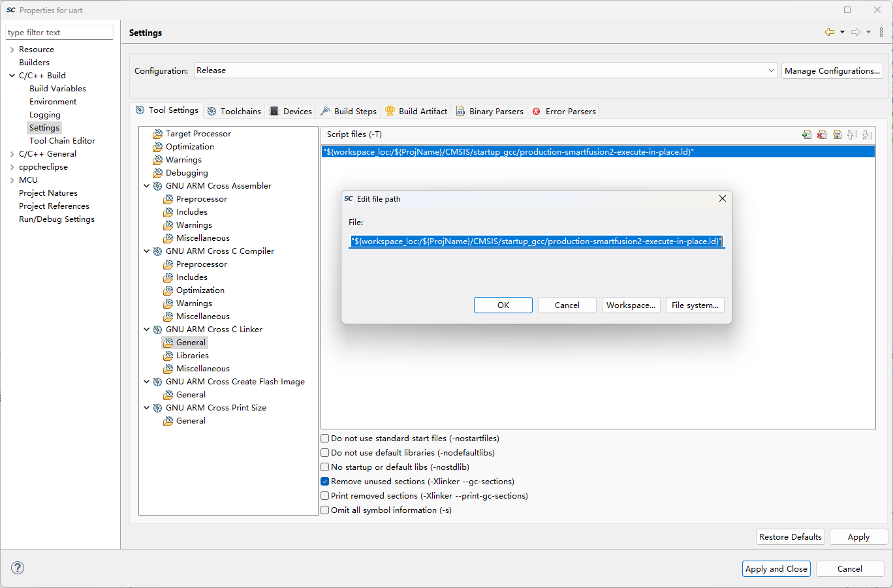Uncheck Remove unused sections option
The image size is (893, 588).
(324, 482)
